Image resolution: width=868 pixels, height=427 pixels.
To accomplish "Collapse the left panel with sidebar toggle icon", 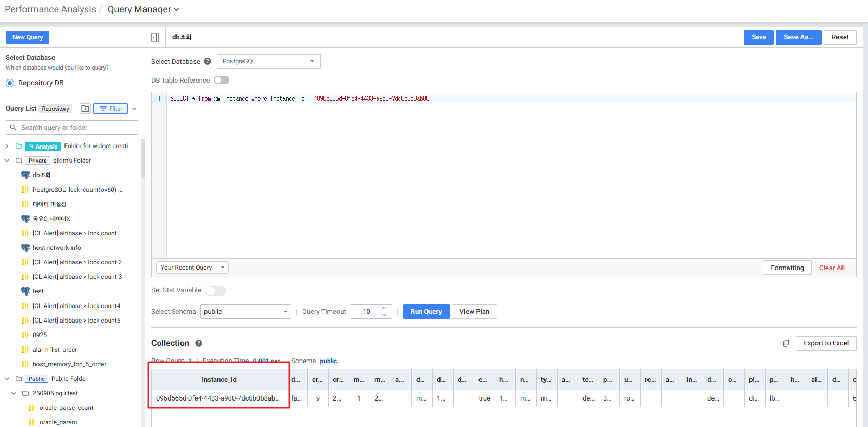I will [x=155, y=37].
